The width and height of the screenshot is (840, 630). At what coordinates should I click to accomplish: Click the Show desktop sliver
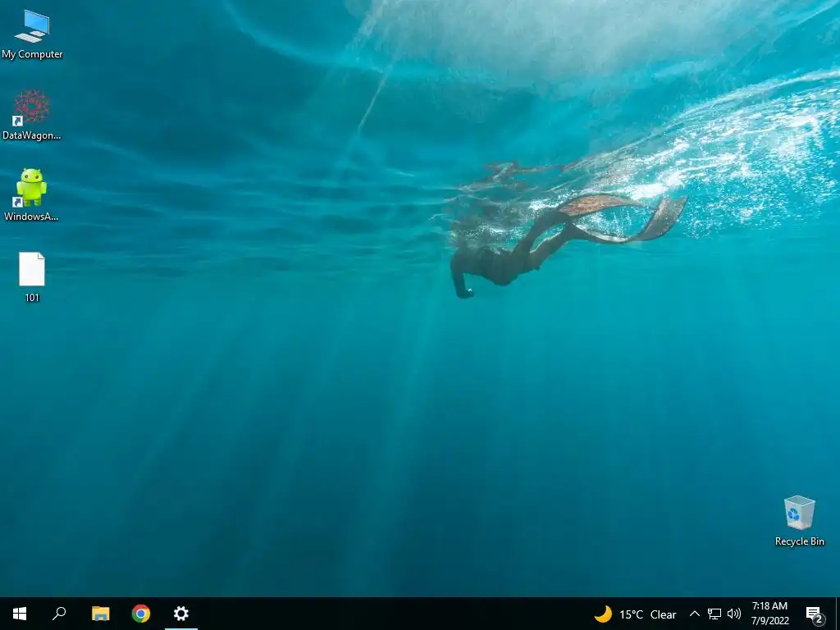(838, 614)
